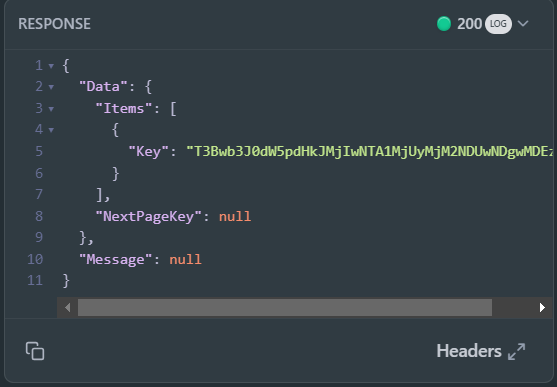Click the horizontal scrollbar right arrow
Image resolution: width=557 pixels, height=387 pixels.
pyautogui.click(x=542, y=307)
